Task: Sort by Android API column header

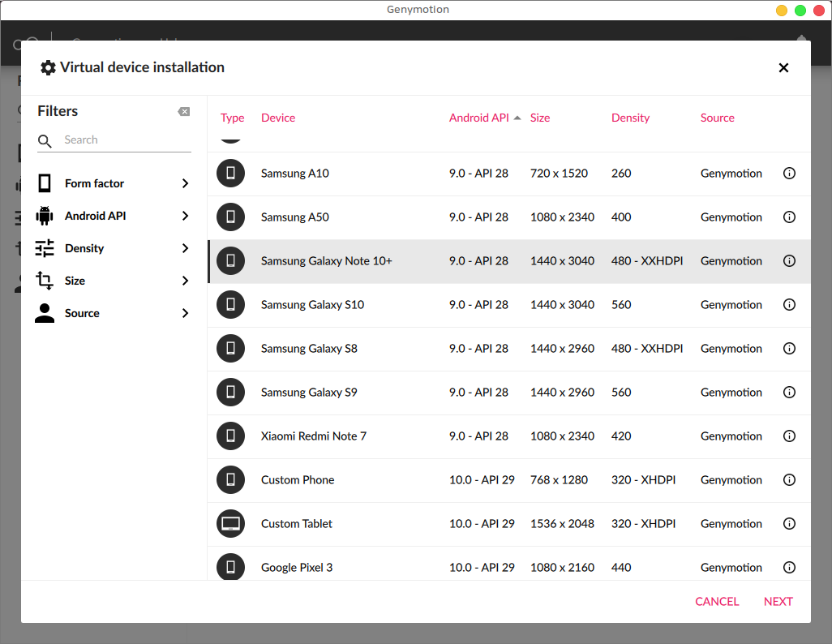Action: pos(479,118)
